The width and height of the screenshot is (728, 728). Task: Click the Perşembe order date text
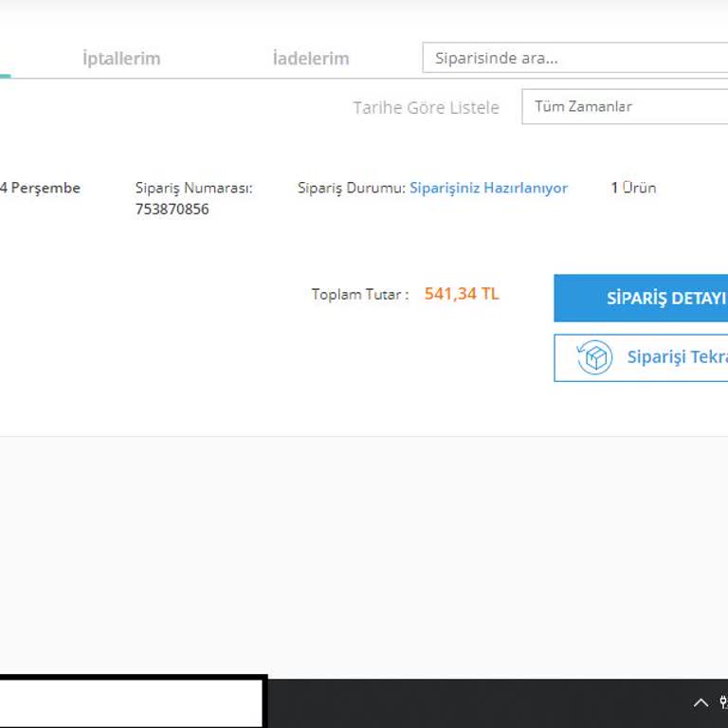pos(40,188)
